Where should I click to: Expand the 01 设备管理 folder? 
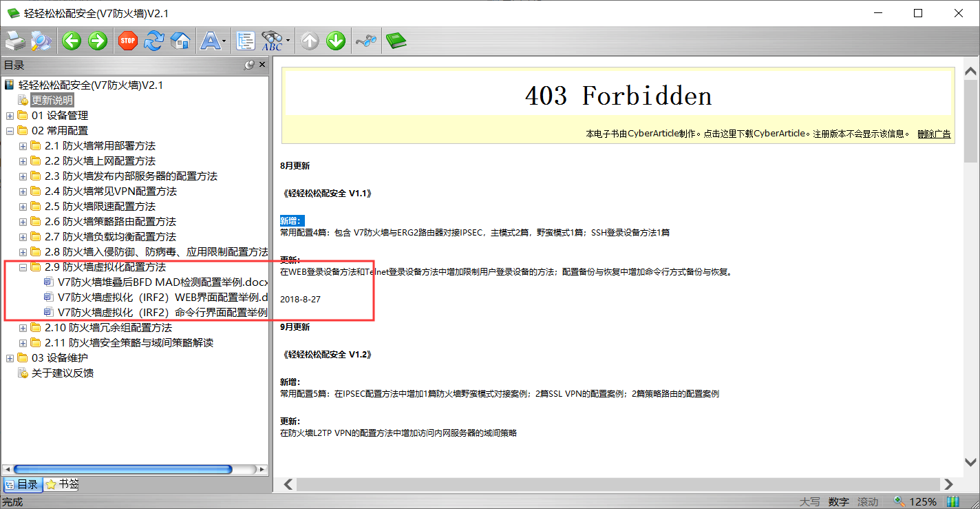point(10,116)
